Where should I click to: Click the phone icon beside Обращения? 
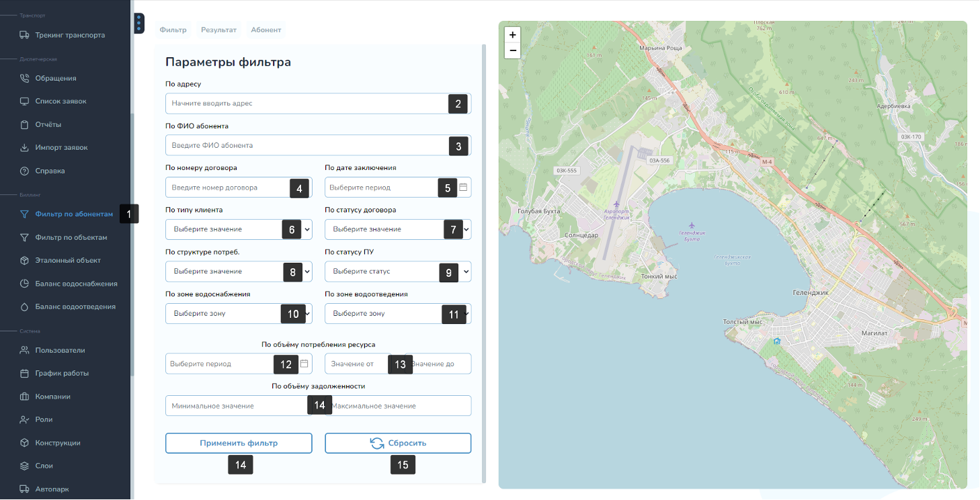pyautogui.click(x=24, y=78)
